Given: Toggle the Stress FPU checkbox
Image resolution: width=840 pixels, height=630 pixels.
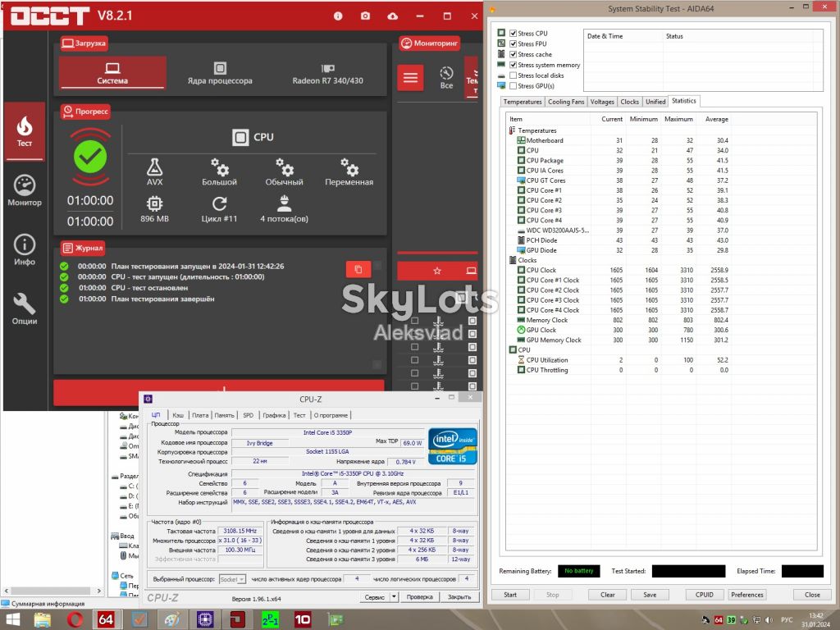Looking at the screenshot, I should [x=514, y=44].
